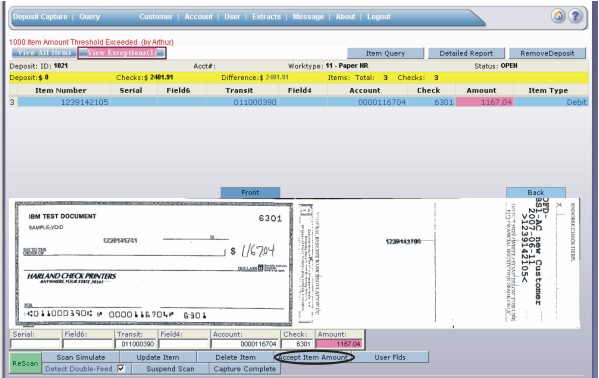Click Logout in the navigation bar

[379, 16]
